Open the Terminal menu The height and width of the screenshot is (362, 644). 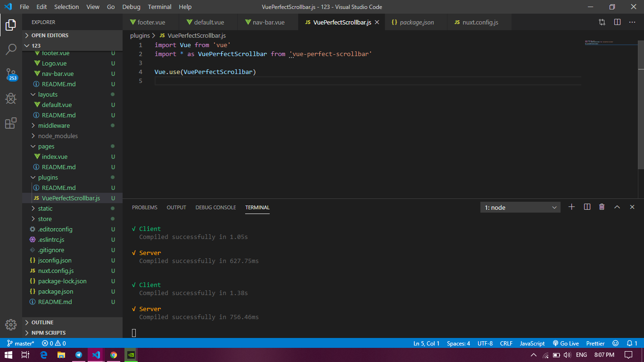pos(159,7)
